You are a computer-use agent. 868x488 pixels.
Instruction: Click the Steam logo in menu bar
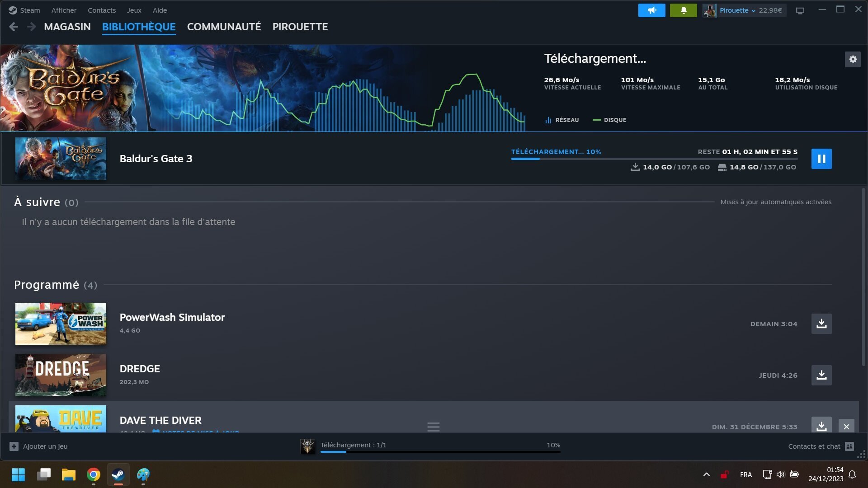(13, 10)
